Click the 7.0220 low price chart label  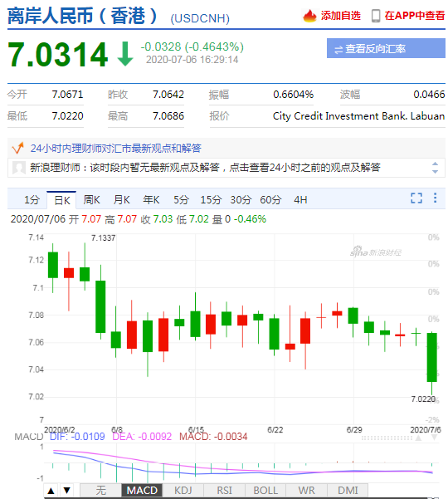point(423,399)
